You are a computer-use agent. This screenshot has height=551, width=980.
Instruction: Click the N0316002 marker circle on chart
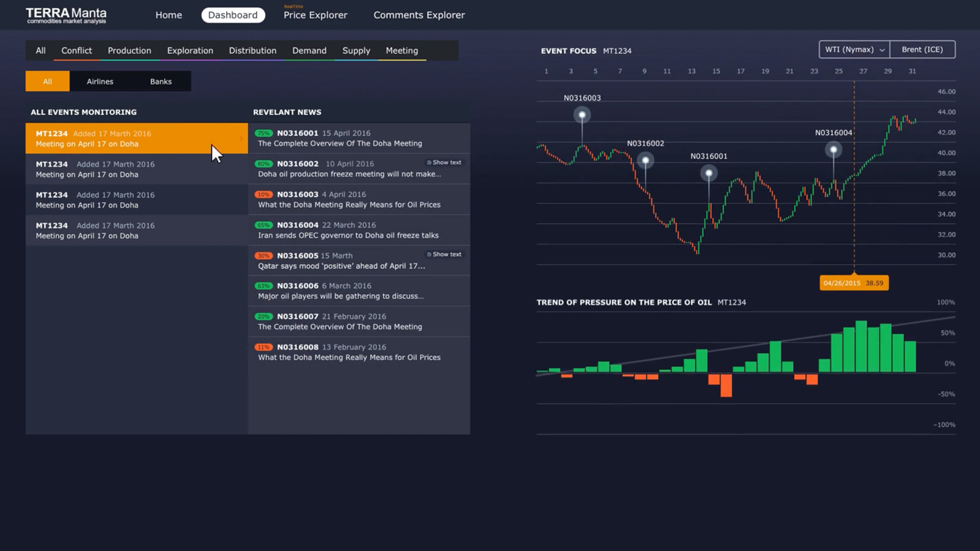(x=646, y=160)
